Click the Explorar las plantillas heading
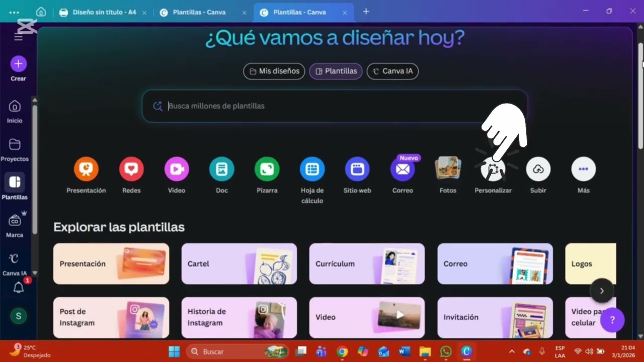 [119, 227]
